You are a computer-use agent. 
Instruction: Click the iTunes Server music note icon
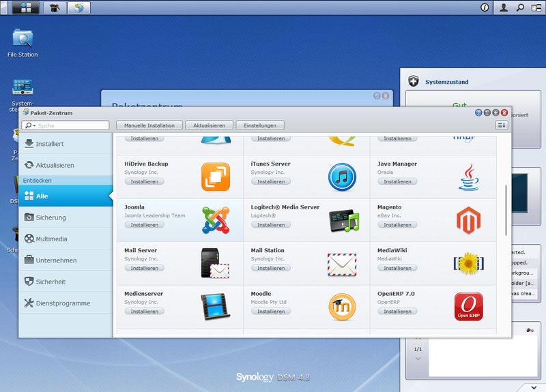coord(342,177)
